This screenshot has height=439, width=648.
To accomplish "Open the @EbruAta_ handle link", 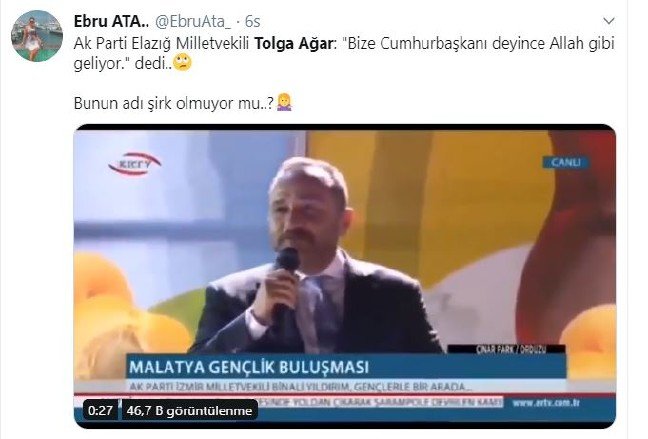I will point(193,21).
